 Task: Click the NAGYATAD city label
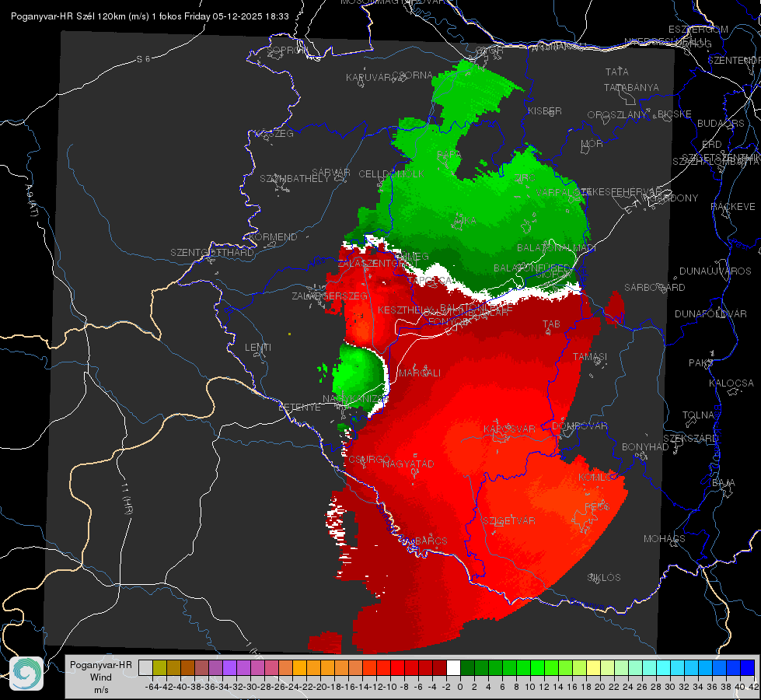(x=408, y=464)
